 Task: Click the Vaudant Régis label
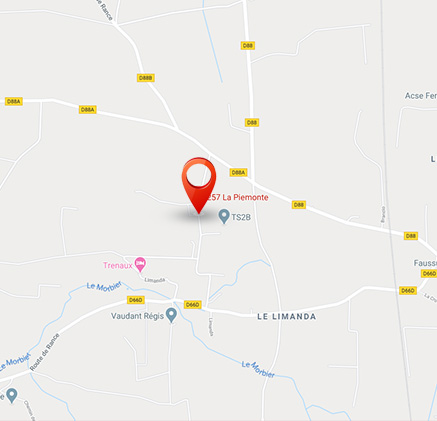click(137, 316)
